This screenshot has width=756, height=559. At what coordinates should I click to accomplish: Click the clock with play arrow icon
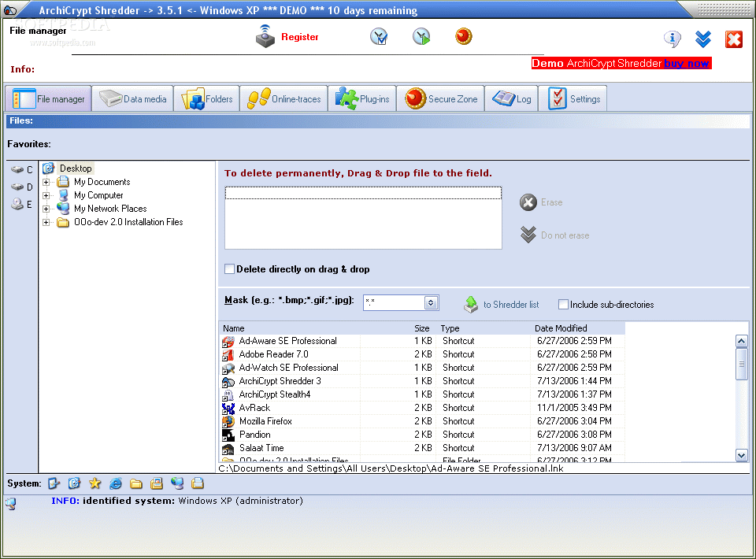click(421, 37)
